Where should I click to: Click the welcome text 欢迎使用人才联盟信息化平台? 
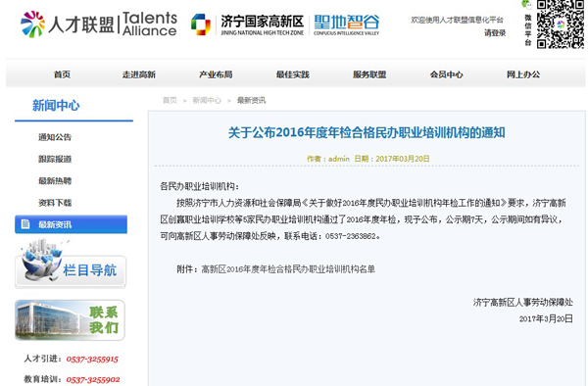(457, 20)
